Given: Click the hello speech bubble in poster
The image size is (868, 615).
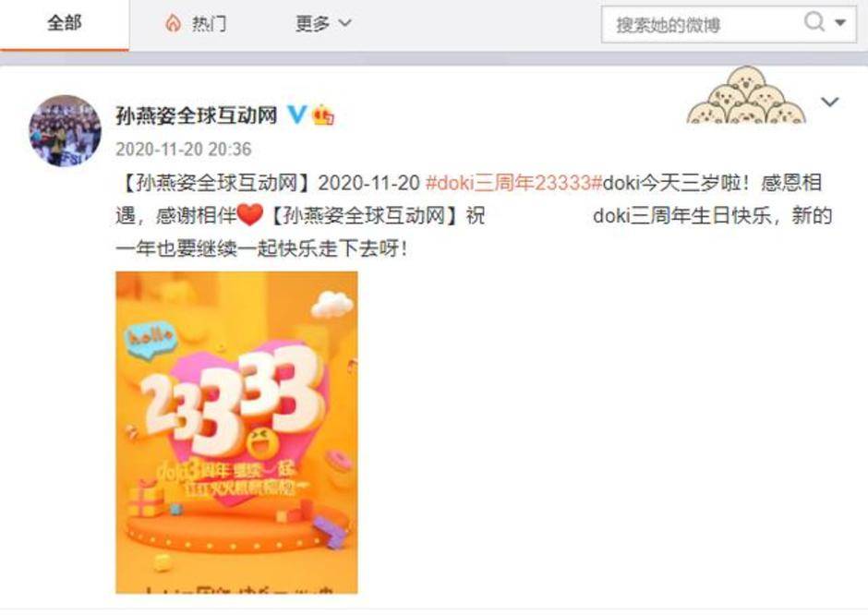Looking at the screenshot, I should point(151,338).
